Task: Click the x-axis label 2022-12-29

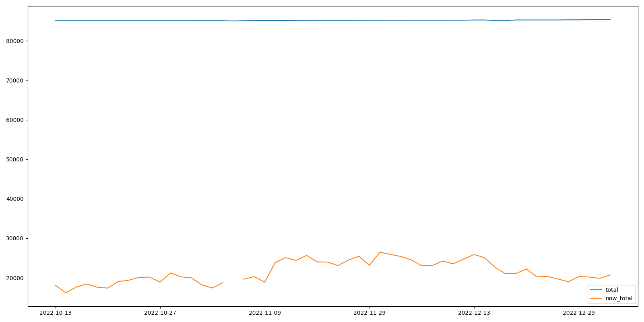Action: (579, 313)
